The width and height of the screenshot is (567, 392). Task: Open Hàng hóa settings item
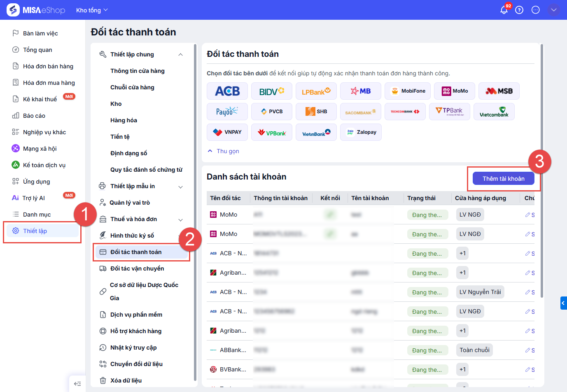pos(124,120)
